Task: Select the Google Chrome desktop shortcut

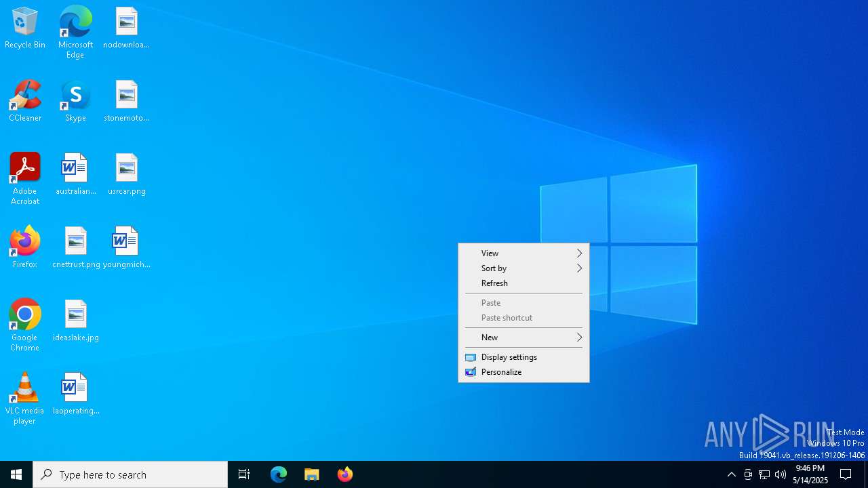Action: coord(25,325)
